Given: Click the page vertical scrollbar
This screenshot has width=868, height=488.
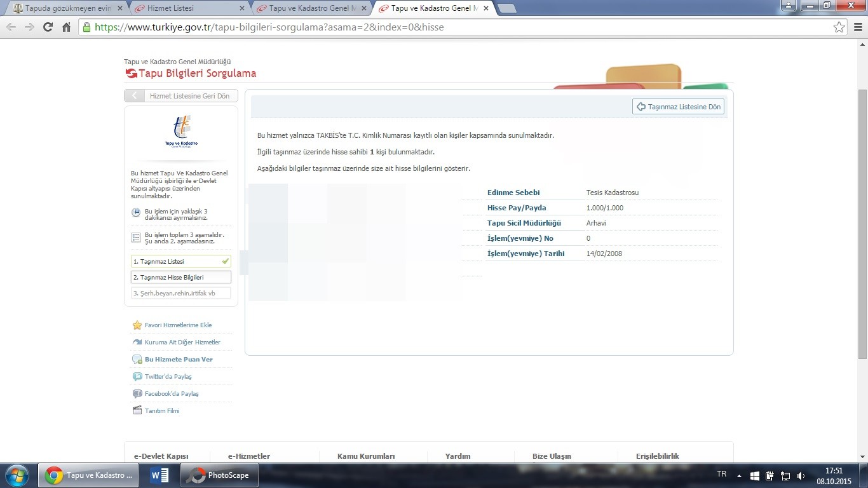Looking at the screenshot, I should 862,224.
